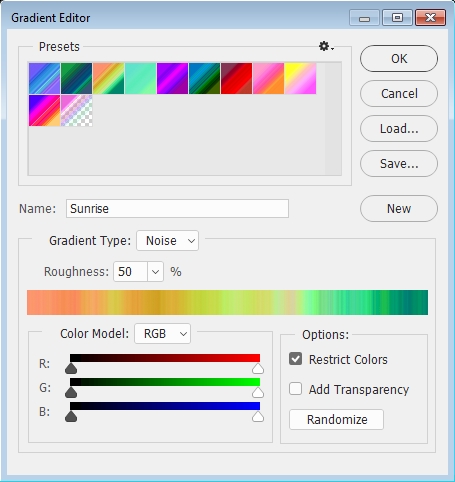
Task: Choose the green-teal gradient preset
Action: coord(76,78)
